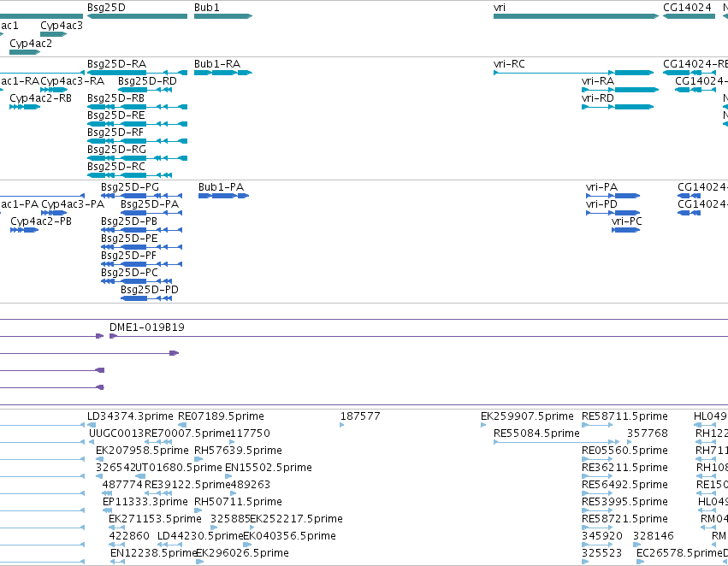Select EST RE55084.5prime label
Image resolution: width=728 pixels, height=566 pixels.
[536, 433]
